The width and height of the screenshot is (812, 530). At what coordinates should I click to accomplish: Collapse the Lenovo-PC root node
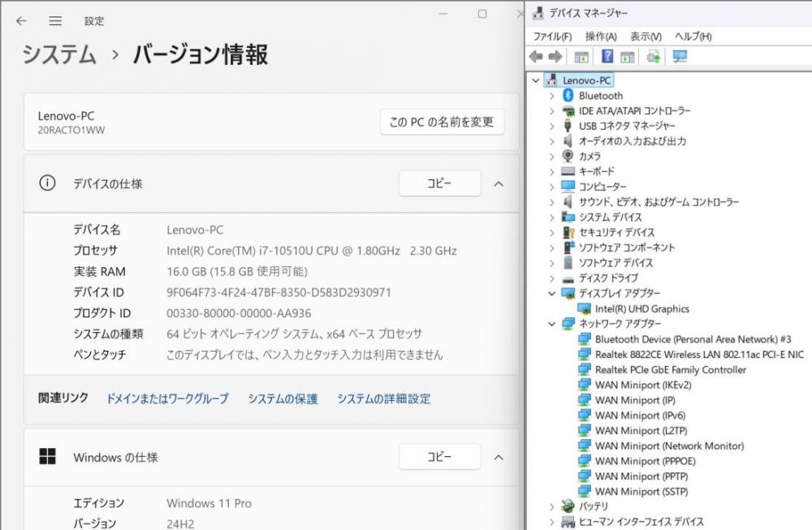536,80
